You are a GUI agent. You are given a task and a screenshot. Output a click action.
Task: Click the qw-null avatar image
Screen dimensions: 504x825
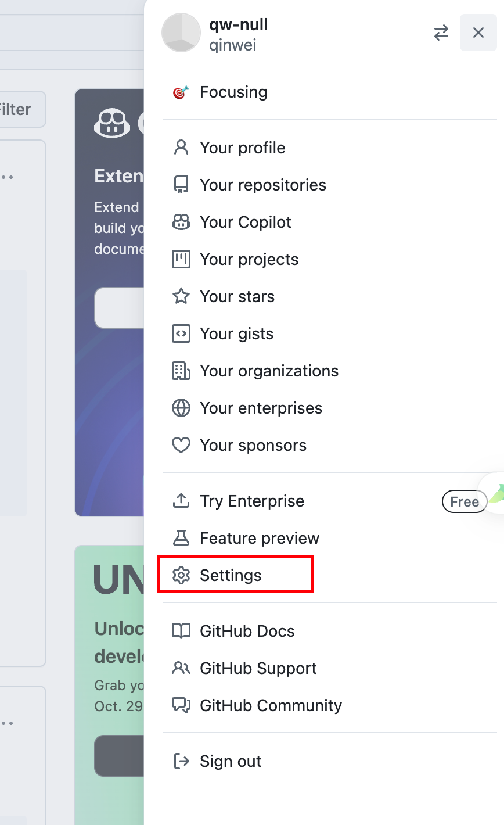pyautogui.click(x=181, y=33)
